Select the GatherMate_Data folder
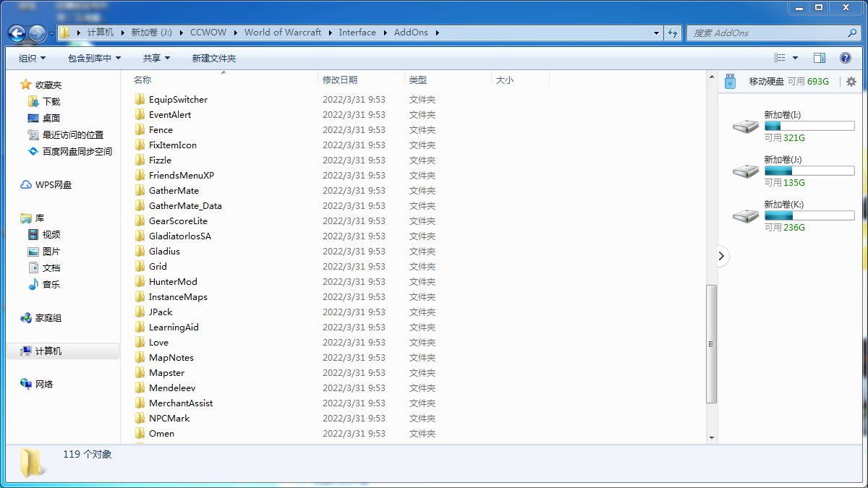The height and width of the screenshot is (488, 868). (x=184, y=206)
